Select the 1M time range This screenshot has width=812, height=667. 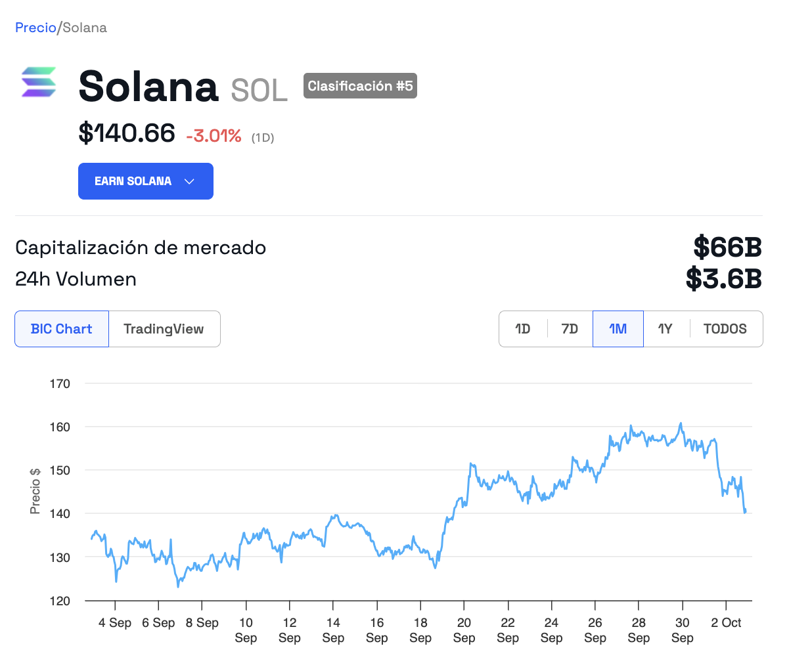click(618, 329)
